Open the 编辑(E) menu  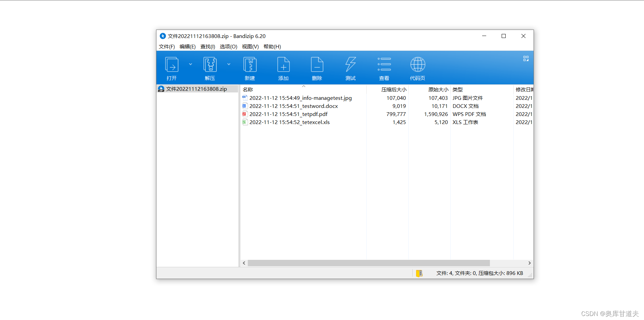click(x=188, y=47)
